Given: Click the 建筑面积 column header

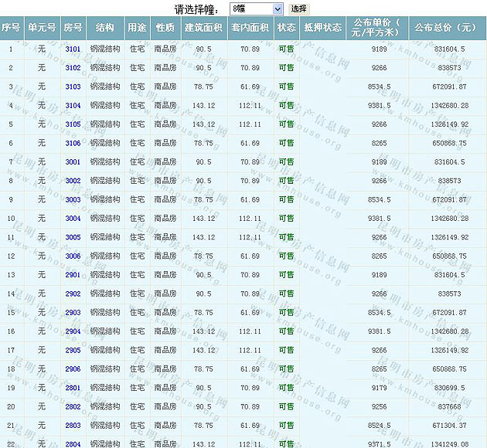Looking at the screenshot, I should point(203,28).
